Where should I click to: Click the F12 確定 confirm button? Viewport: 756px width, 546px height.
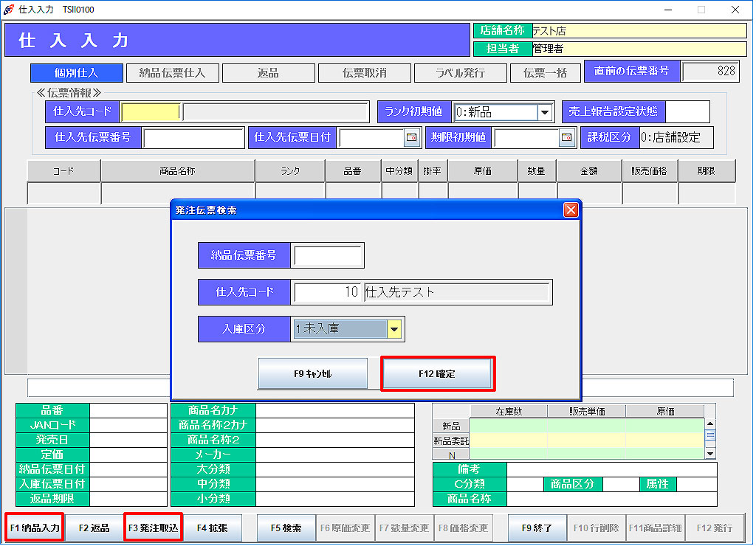(x=437, y=374)
